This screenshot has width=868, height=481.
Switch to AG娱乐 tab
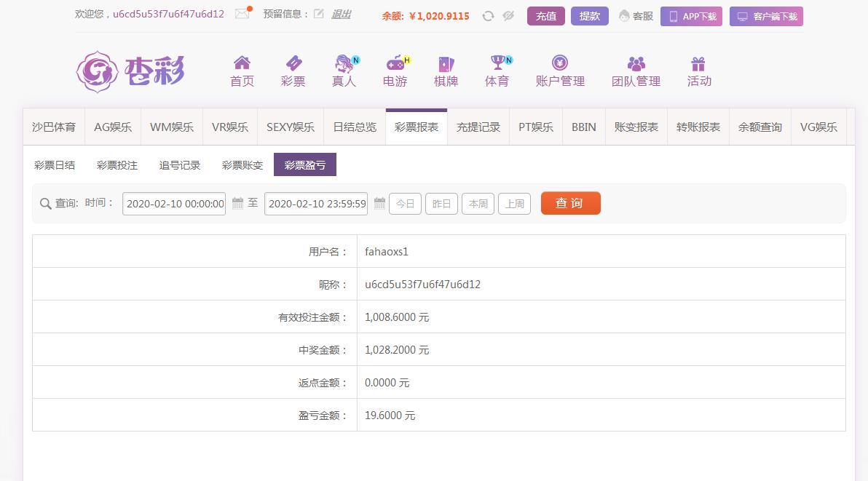pos(113,127)
